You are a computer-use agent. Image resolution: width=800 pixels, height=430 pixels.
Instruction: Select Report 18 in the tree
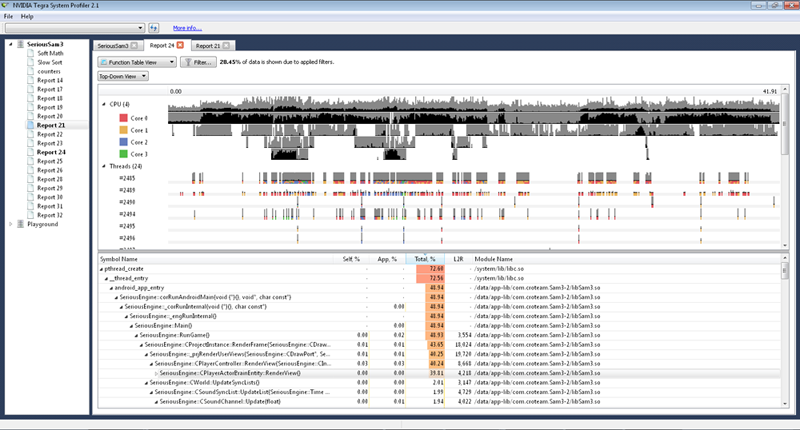click(x=50, y=98)
